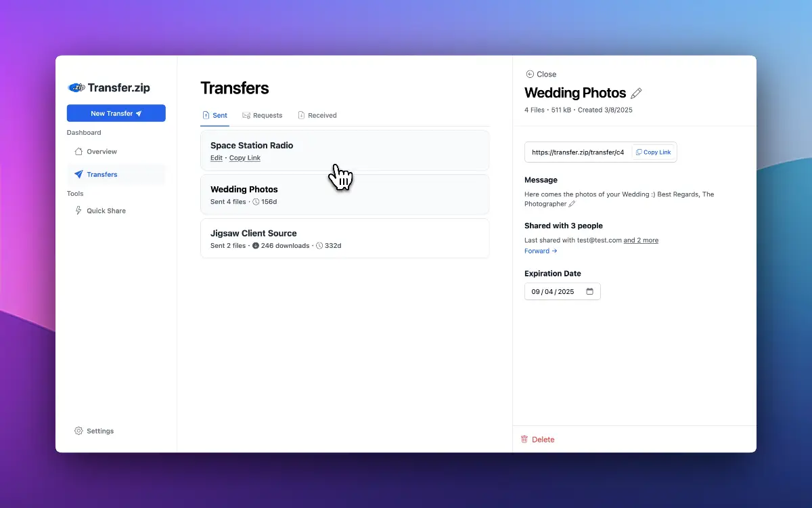Viewport: 812px width, 508px height.
Task: Click the Transfers page heading
Action: coord(235,88)
